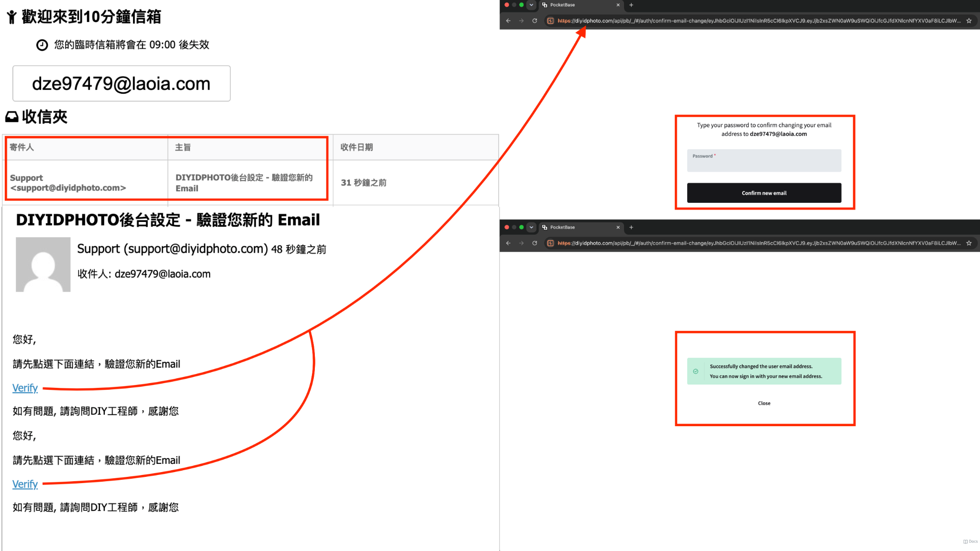Screen dimensions: 980x551
Task: Click the back arrow in the upper PocketBase browser window
Action: tap(508, 21)
